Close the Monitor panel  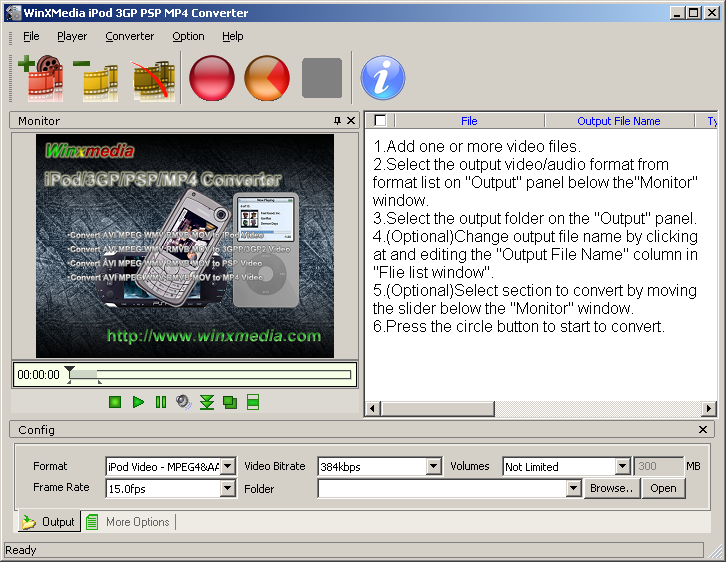pos(351,121)
